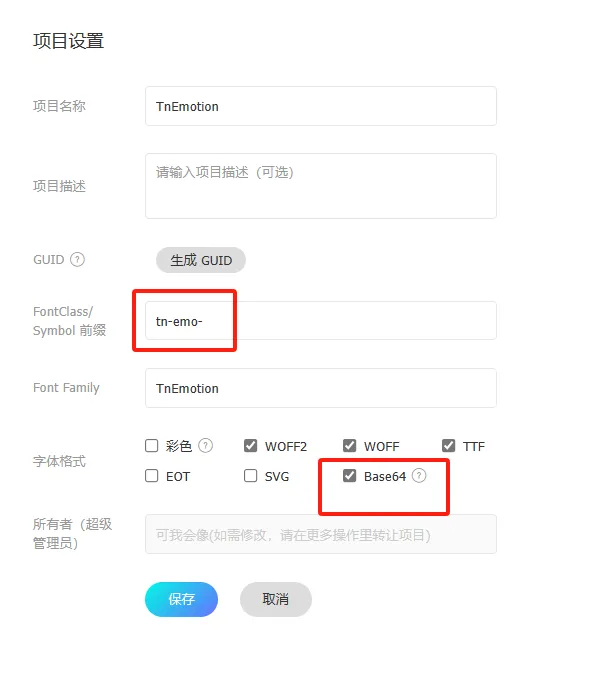Click the disabled 所有者 owner field
The image size is (616, 686).
pyautogui.click(x=320, y=534)
